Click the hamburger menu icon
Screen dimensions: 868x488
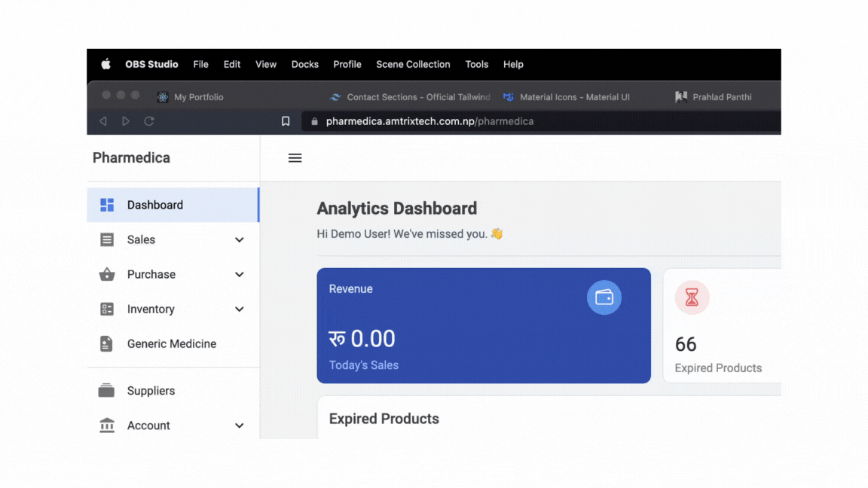[x=295, y=158]
